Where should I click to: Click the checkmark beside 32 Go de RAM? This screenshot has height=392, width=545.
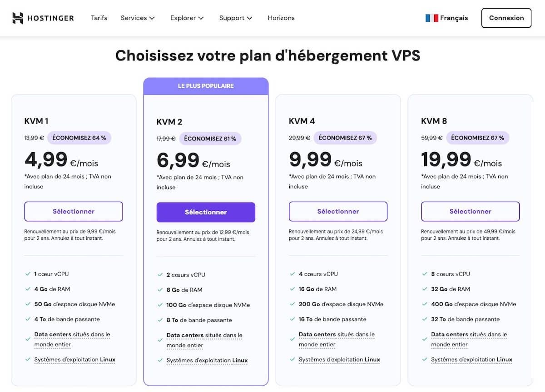[423, 289]
